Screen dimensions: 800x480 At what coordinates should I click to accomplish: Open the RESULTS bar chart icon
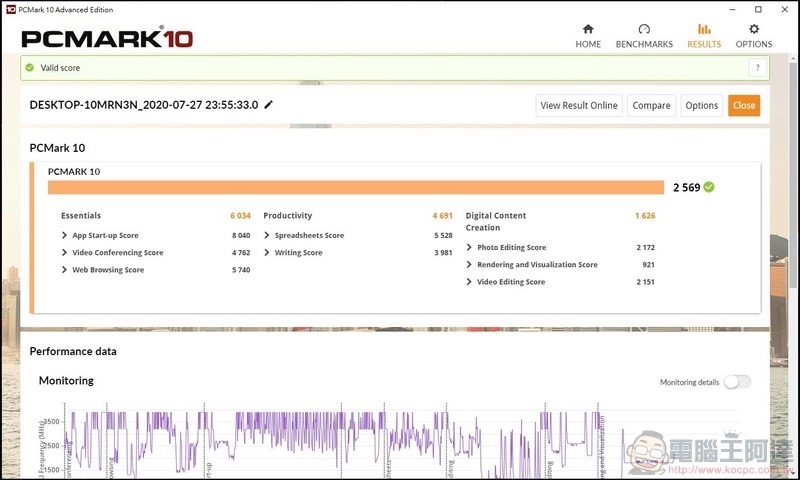[x=704, y=29]
